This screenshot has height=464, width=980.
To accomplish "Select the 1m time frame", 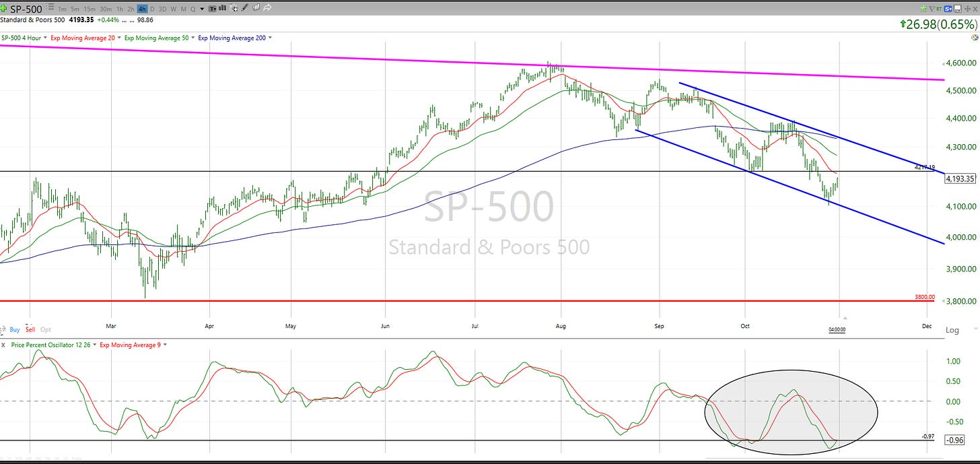I will (63, 9).
